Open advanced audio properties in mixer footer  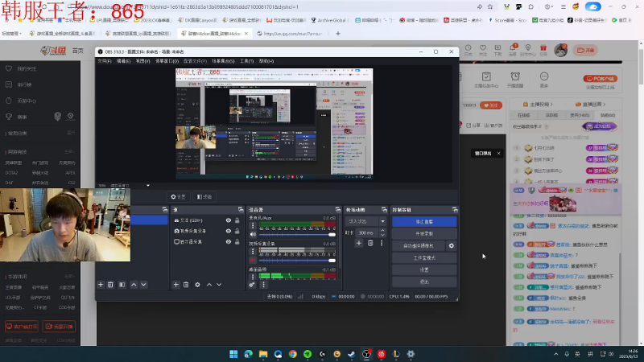tap(252, 285)
